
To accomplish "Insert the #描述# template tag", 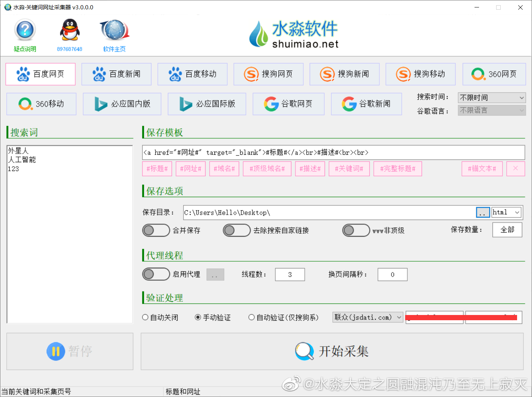I will tap(310, 169).
